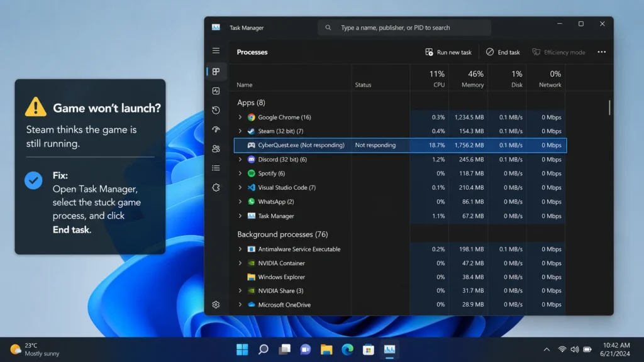644x362 pixels.
Task: Click the Discord process icon
Action: (252, 159)
